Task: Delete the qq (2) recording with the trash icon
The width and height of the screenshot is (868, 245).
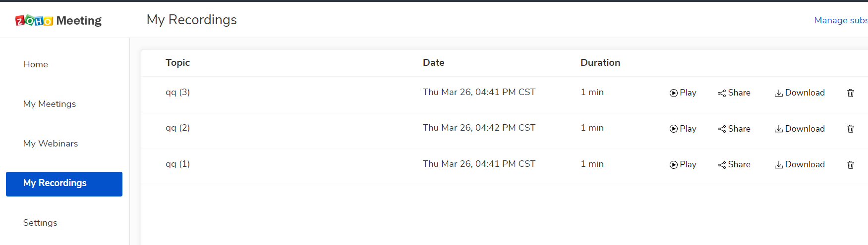Action: click(851, 129)
